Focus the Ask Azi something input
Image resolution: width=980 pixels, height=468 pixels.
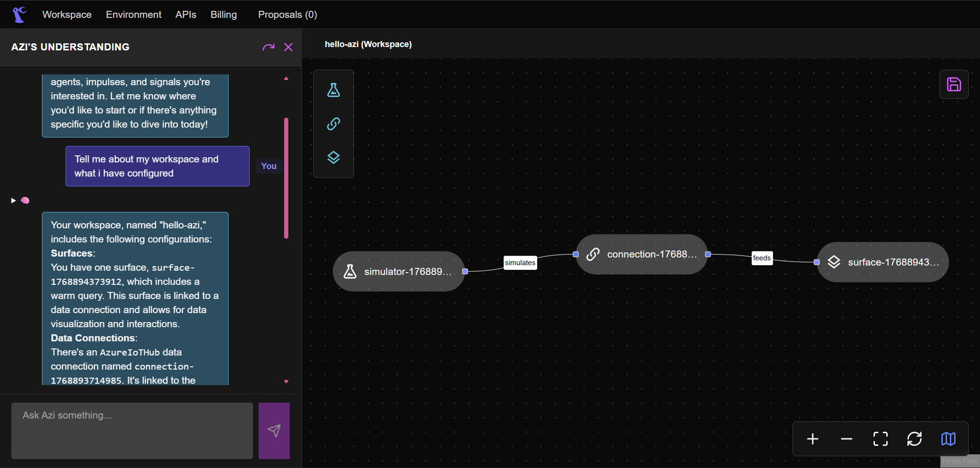point(132,431)
